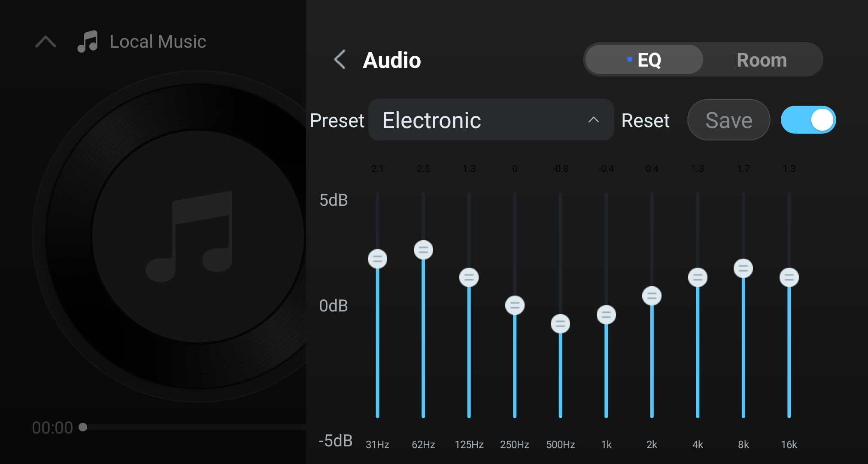Switch to the Room tab
868x464 pixels.
coord(762,60)
